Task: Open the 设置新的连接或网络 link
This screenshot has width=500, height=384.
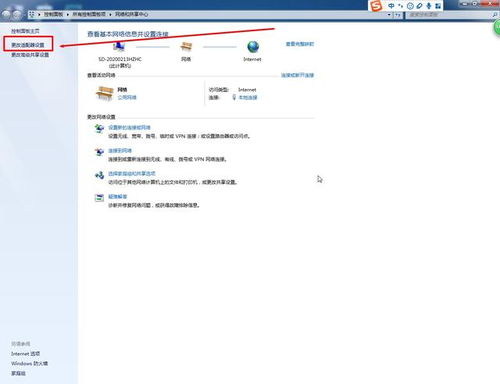Action: pyautogui.click(x=129, y=128)
